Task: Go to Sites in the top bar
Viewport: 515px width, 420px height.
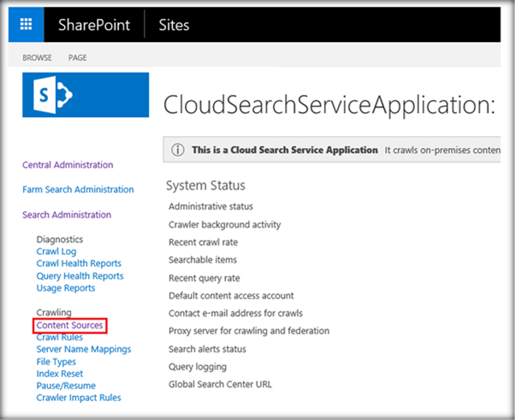Action: coord(174,25)
